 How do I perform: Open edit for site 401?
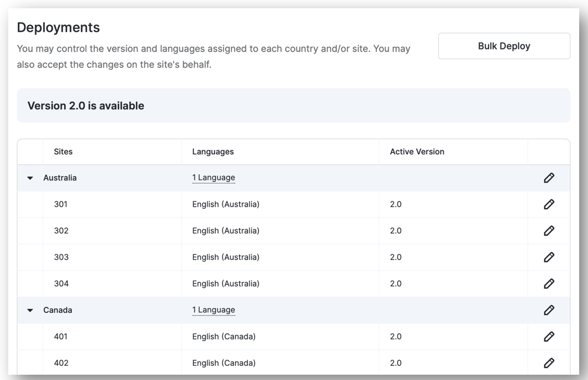coord(549,336)
